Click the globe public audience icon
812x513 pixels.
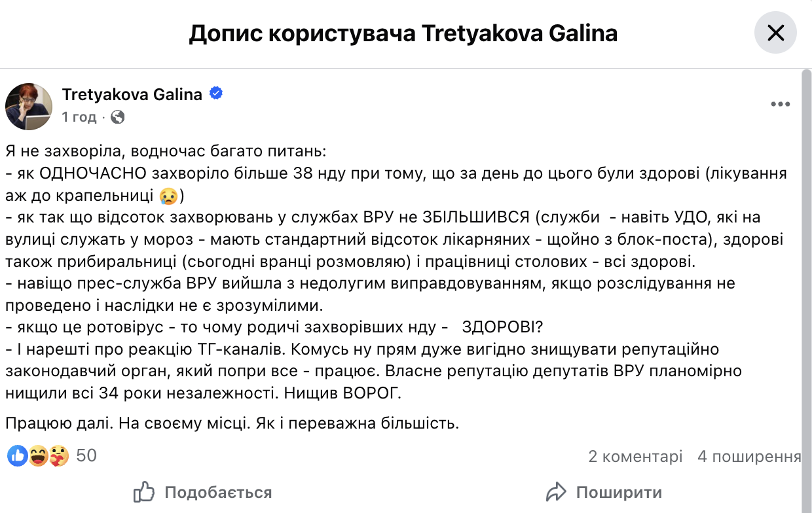coord(118,117)
